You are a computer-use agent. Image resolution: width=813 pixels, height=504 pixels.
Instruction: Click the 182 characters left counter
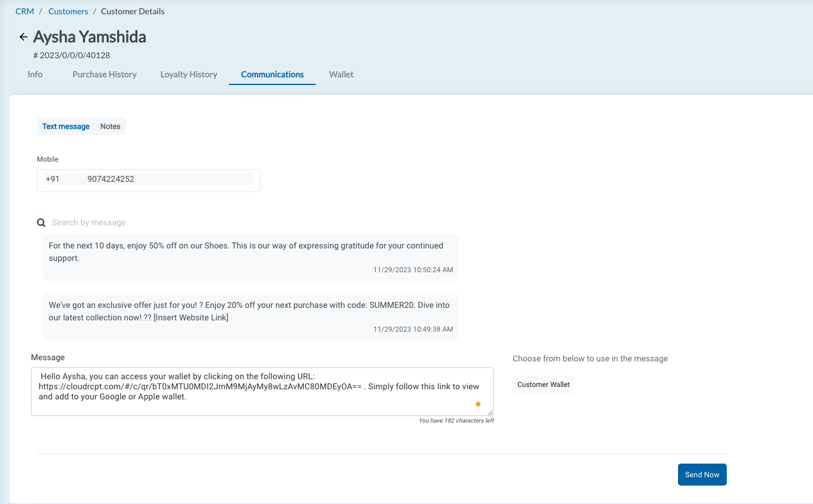pos(456,421)
